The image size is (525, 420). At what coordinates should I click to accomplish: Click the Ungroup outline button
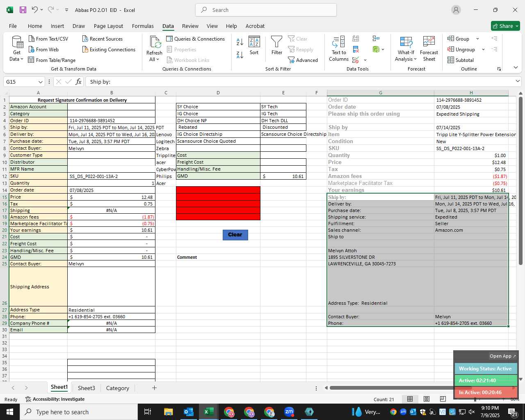461,49
